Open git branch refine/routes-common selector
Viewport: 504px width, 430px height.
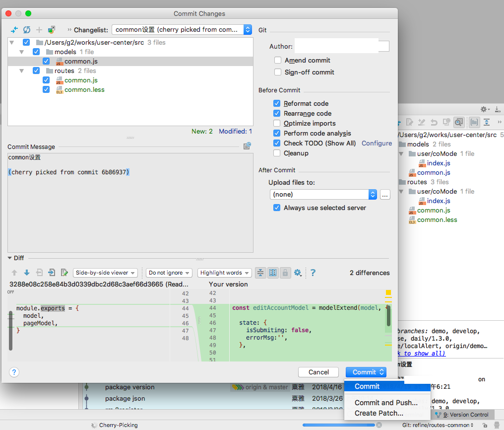[x=438, y=425]
